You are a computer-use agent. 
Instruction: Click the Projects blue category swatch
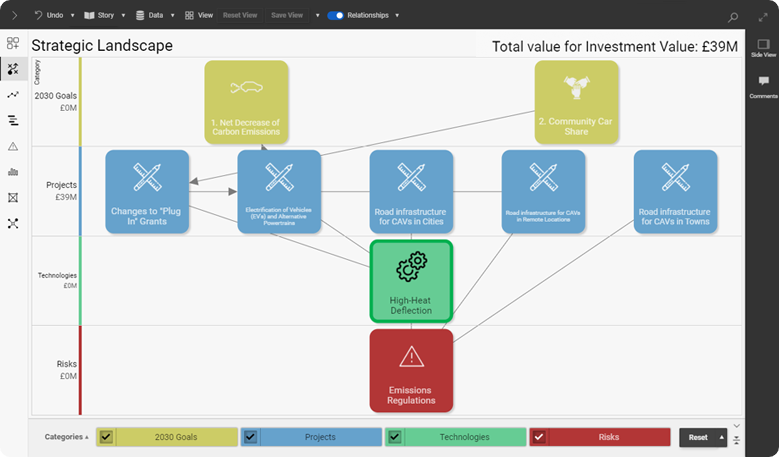point(320,437)
